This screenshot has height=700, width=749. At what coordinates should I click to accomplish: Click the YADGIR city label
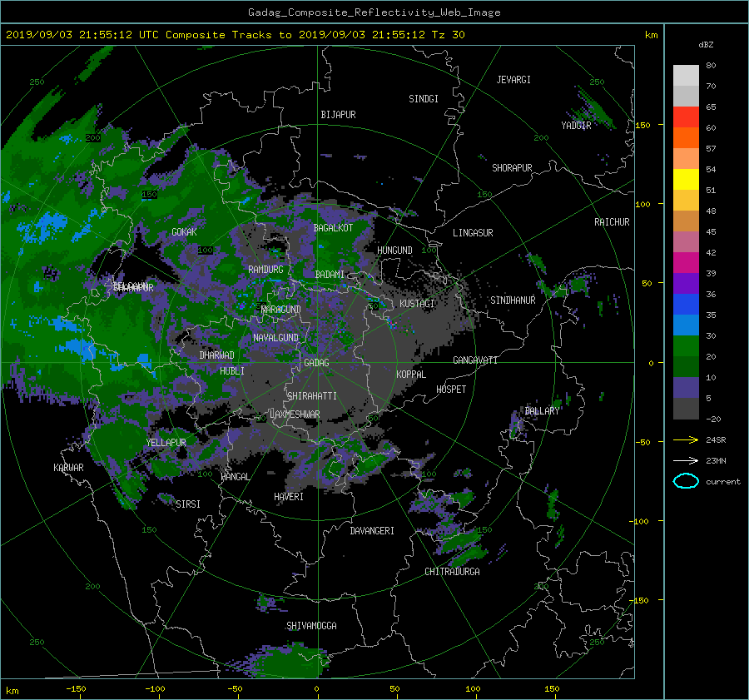click(576, 126)
